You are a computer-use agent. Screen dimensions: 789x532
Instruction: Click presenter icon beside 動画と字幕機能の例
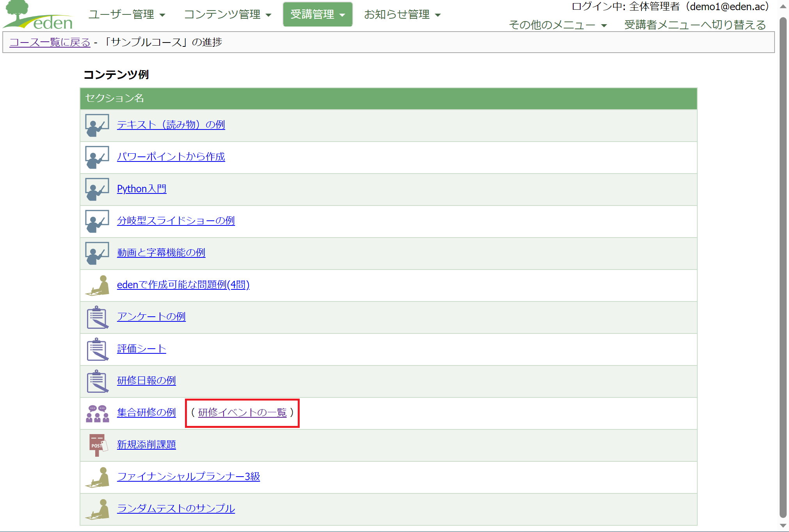(x=97, y=253)
